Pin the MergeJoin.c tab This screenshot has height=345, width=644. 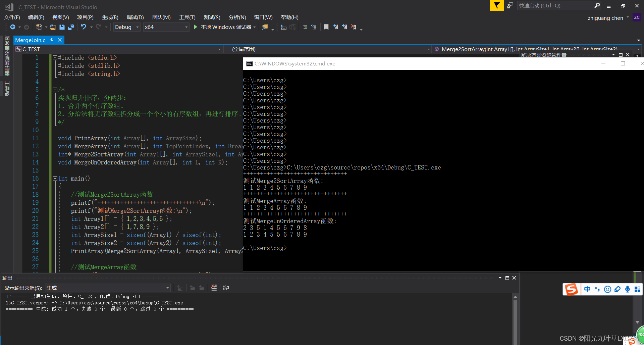point(52,40)
